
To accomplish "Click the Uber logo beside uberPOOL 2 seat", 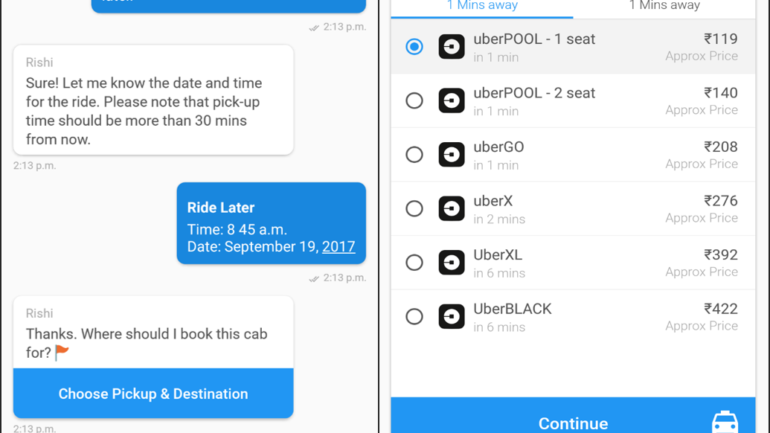I will [x=451, y=101].
